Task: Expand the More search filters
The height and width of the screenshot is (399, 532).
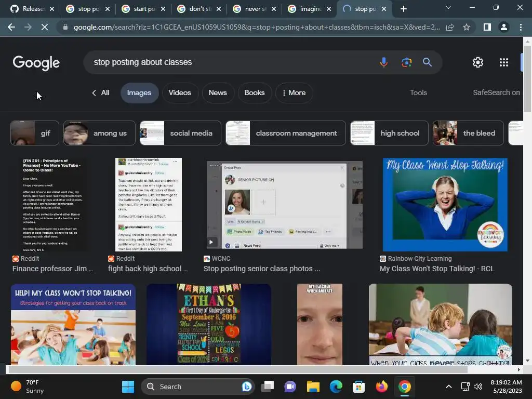Action: pos(294,92)
